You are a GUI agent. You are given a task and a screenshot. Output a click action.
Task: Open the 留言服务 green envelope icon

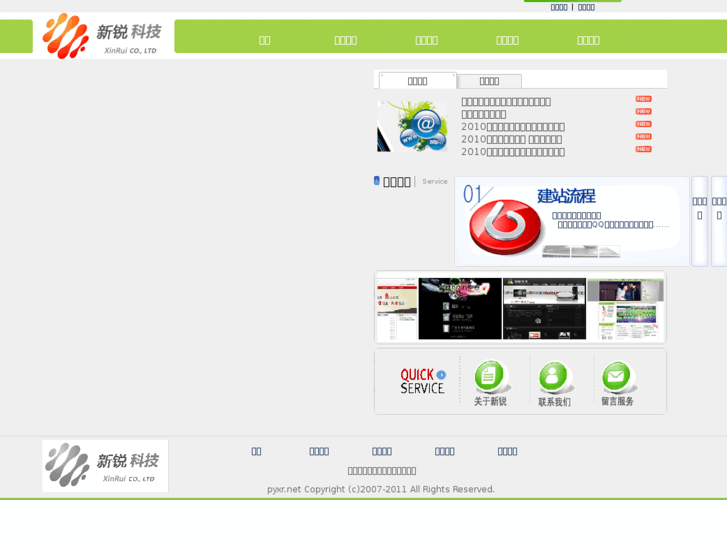pos(618,377)
